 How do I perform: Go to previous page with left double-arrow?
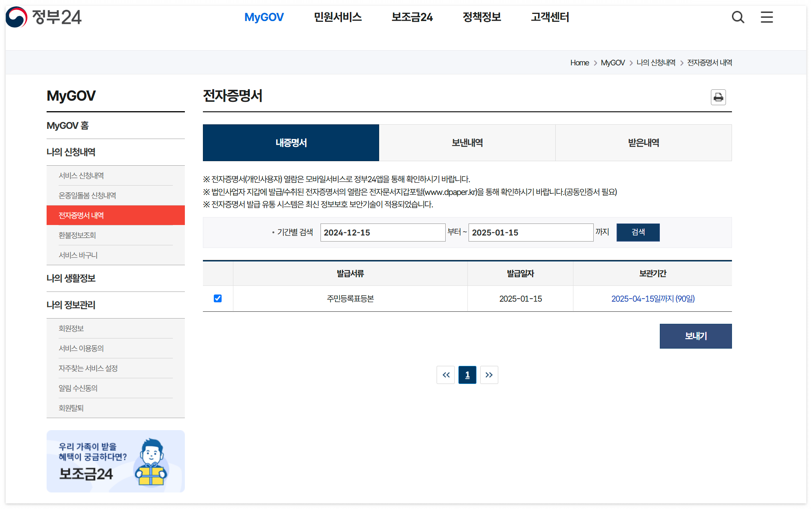point(445,375)
